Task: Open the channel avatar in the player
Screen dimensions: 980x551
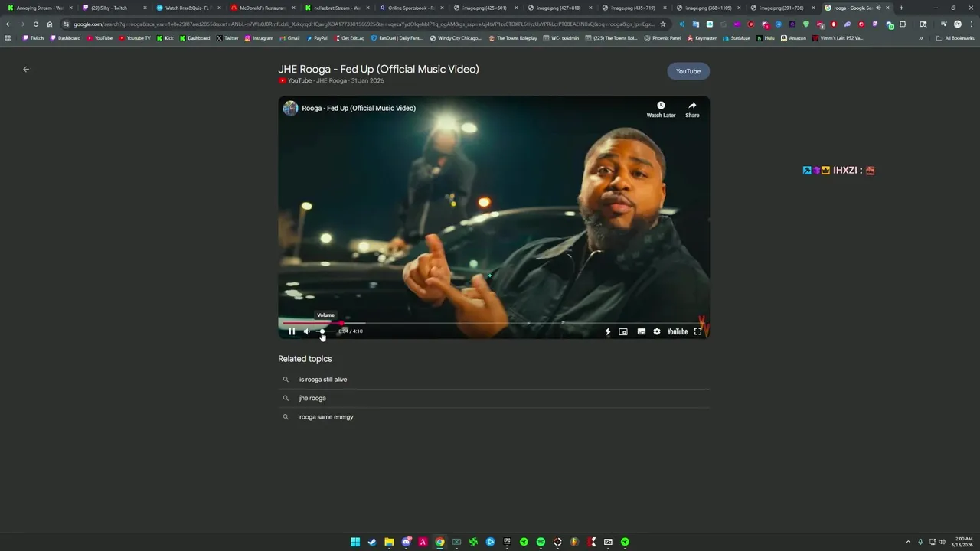Action: pyautogui.click(x=290, y=108)
